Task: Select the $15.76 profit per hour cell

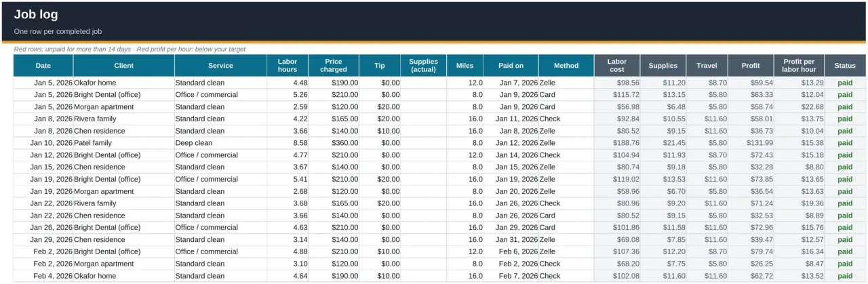Action: (x=800, y=228)
